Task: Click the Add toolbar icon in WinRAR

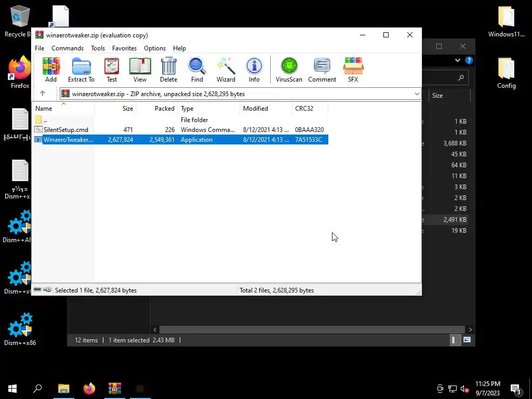Action: 51,70
